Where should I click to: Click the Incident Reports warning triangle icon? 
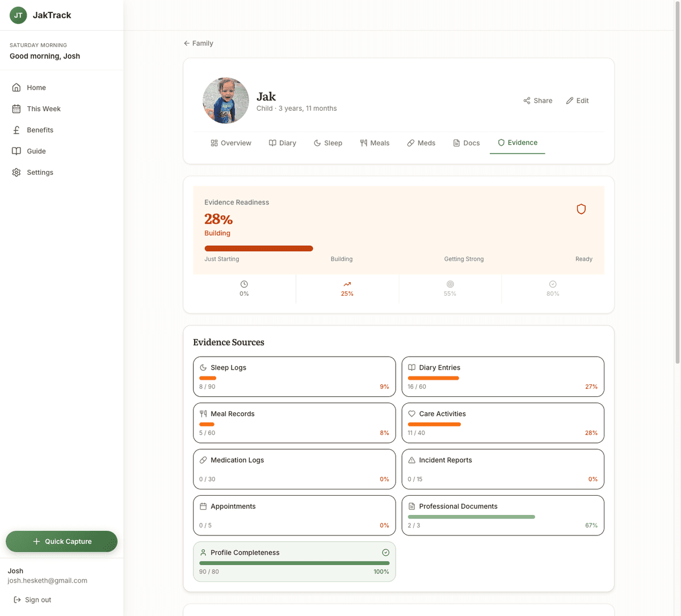coord(410,460)
